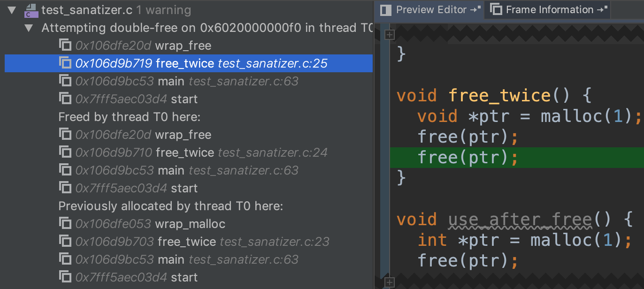Expand the folded code region above free_twice
Image resolution: width=644 pixels, height=289 pixels.
click(390, 34)
